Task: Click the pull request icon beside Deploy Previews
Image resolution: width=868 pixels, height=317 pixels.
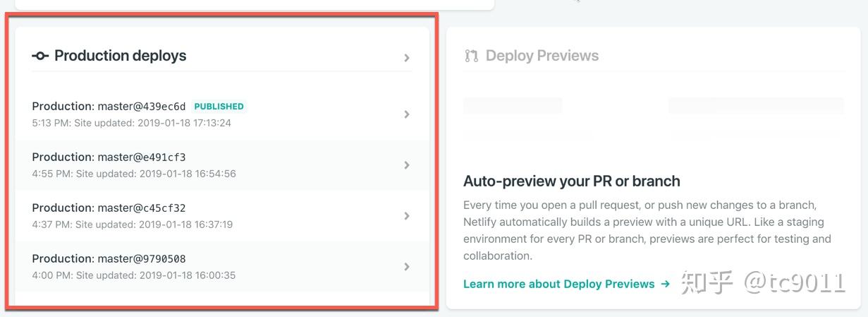Action: click(x=471, y=56)
